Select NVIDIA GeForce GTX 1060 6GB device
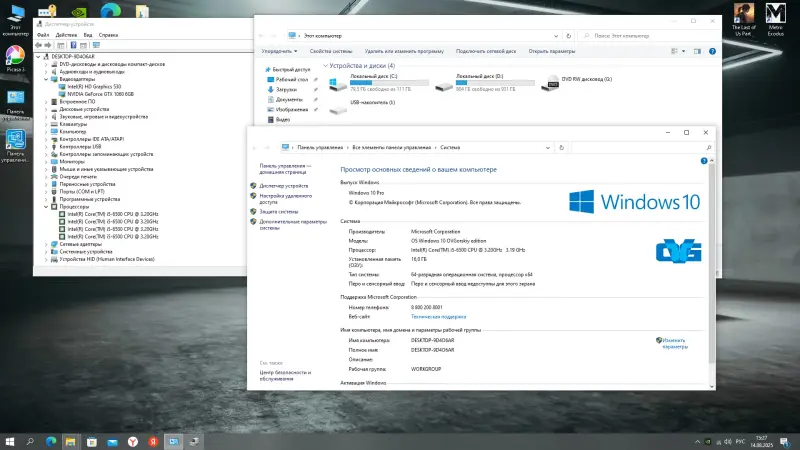Viewport: 800px width, 450px height. coord(101,94)
